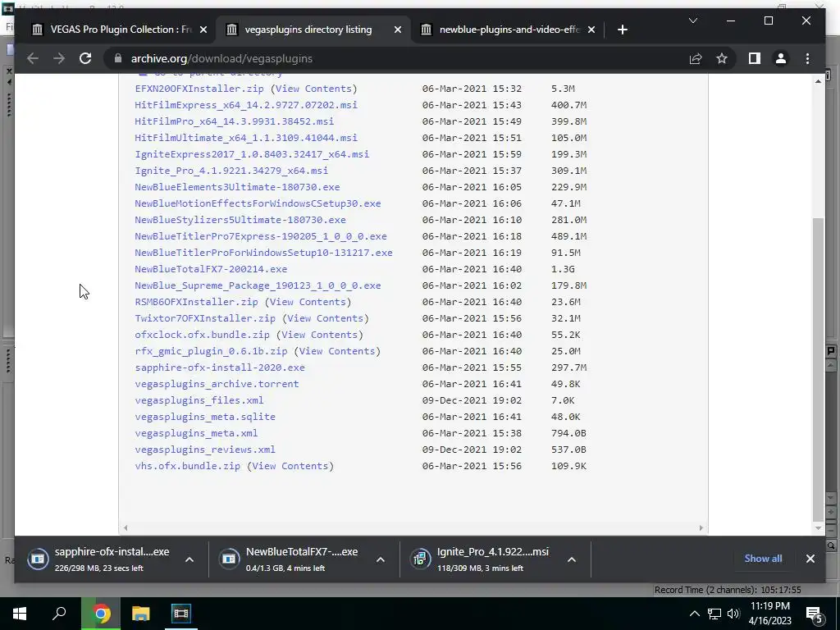
Task: Open Windows Start menu
Action: (x=20, y=614)
